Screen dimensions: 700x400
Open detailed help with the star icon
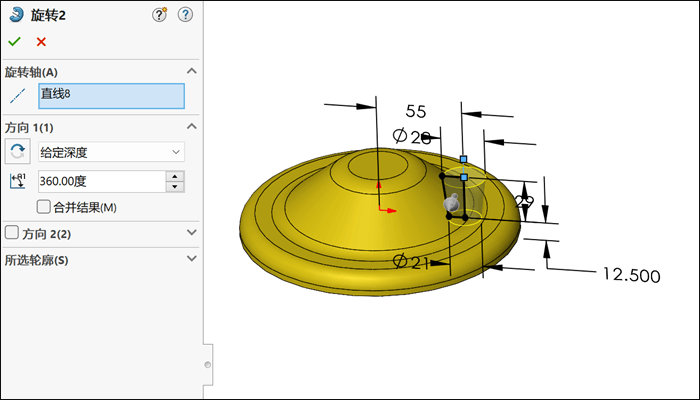(159, 15)
